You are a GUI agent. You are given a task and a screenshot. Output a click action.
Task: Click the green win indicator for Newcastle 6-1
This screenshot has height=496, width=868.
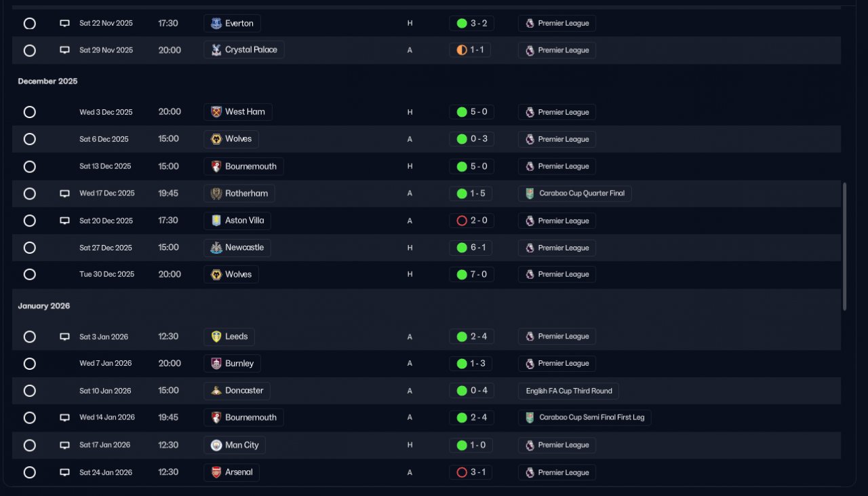pos(462,248)
